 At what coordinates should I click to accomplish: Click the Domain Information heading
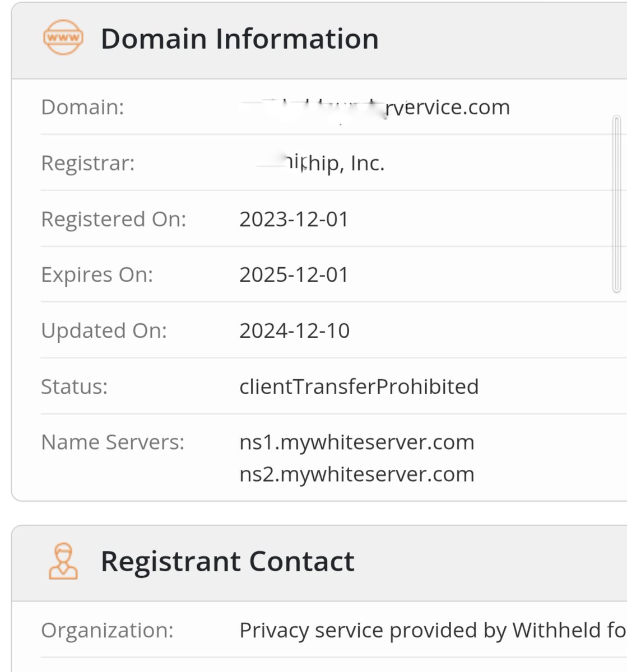coord(240,39)
